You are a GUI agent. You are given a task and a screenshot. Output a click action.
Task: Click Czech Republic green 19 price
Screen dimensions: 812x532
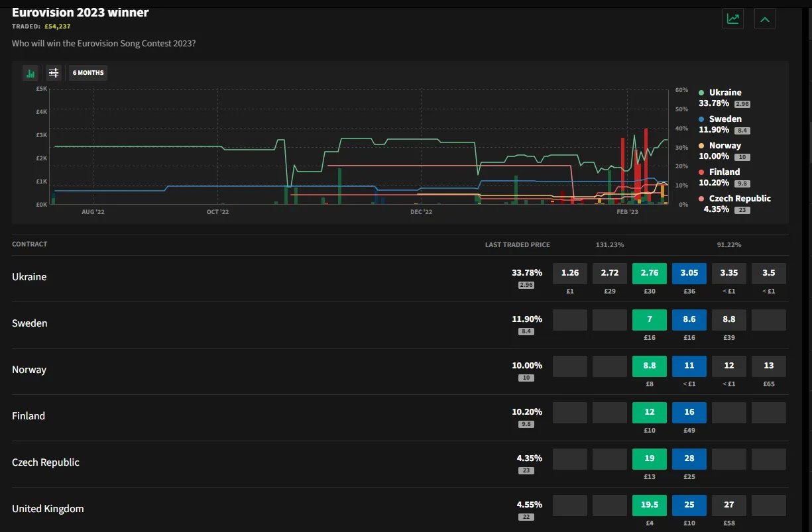[650, 458]
